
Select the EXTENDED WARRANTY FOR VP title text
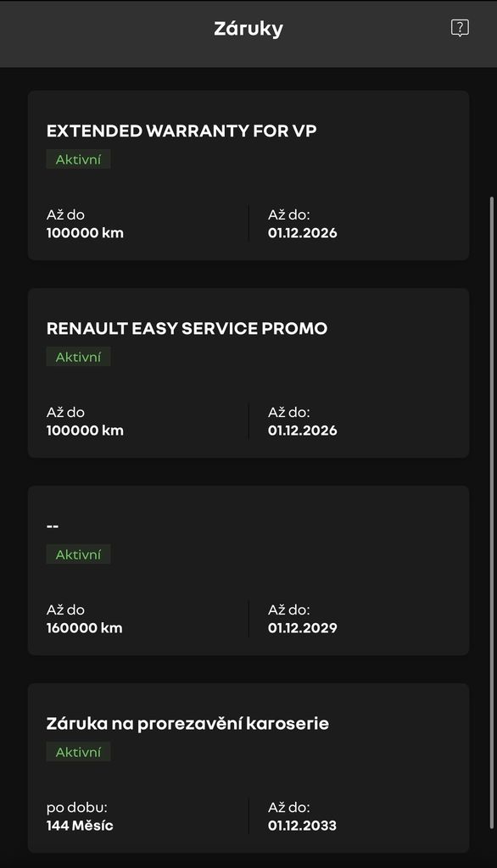point(181,131)
